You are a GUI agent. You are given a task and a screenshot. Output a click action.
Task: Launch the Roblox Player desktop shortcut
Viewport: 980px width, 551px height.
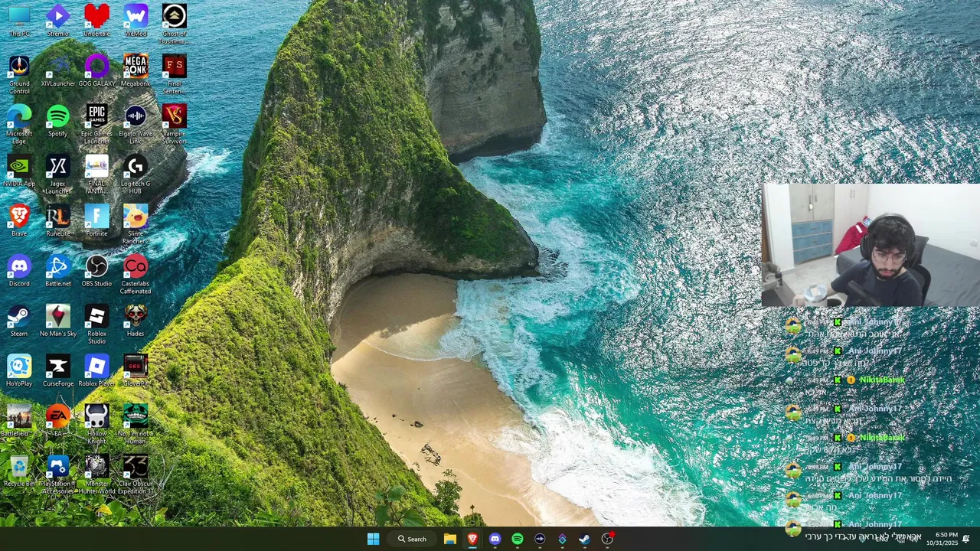pos(96,370)
